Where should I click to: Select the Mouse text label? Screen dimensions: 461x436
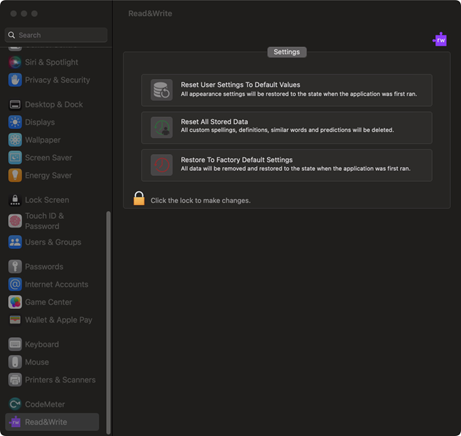coord(37,362)
